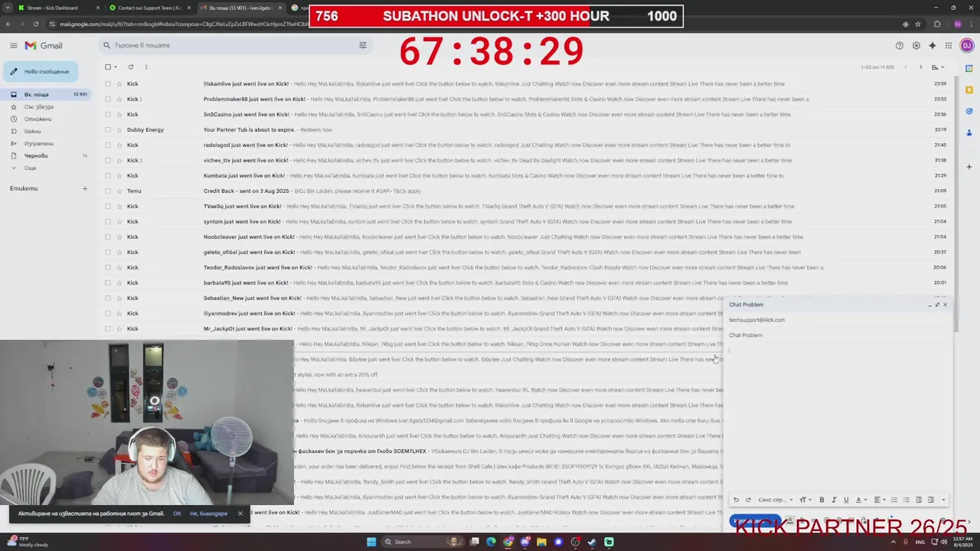Open the Google account avatar

click(967, 46)
